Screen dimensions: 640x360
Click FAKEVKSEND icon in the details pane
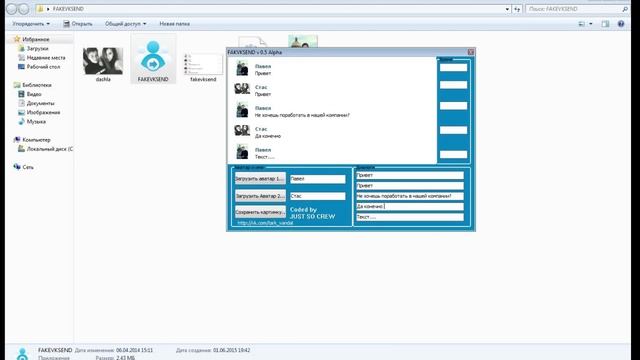coord(22,353)
